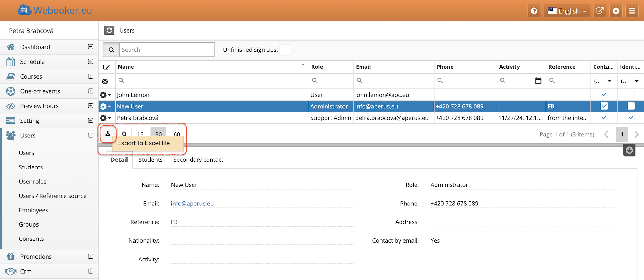644x280 pixels.
Task: Click the info@aperus.eu email link in detail
Action: point(192,203)
